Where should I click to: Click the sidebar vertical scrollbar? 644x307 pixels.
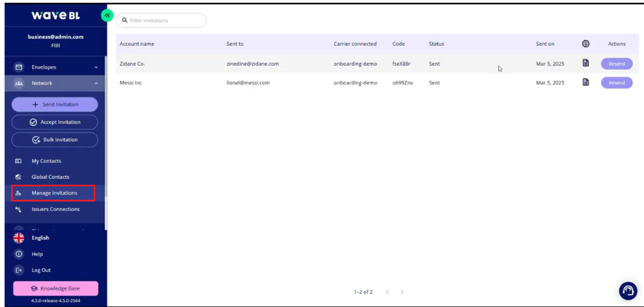[x=106, y=143]
